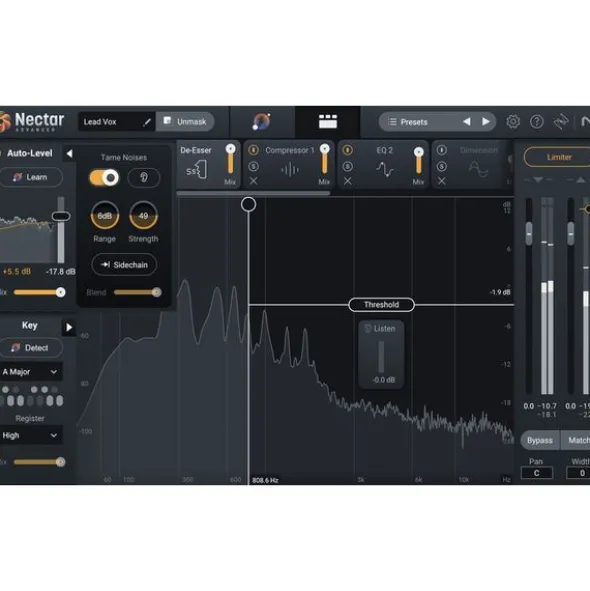Click the Key section Mix slider handle
The image size is (590, 591).
click(60, 462)
